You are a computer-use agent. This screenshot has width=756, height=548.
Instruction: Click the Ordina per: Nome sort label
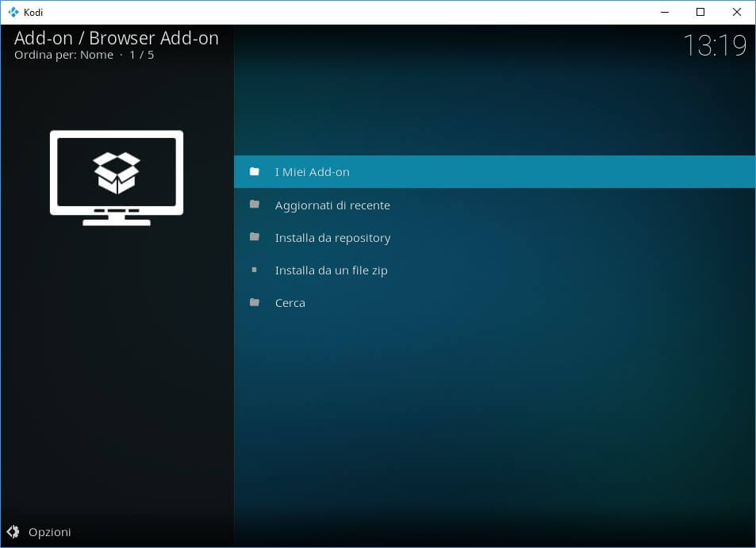63,55
